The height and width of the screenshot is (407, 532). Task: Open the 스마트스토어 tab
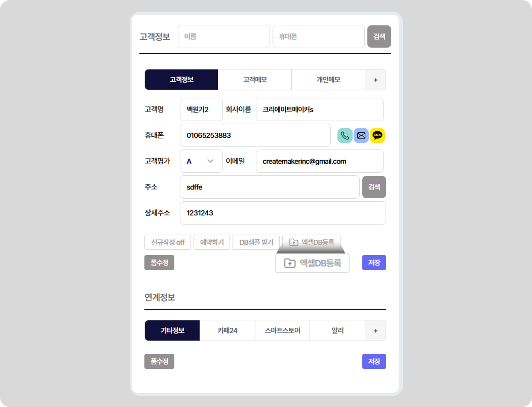pos(283,330)
